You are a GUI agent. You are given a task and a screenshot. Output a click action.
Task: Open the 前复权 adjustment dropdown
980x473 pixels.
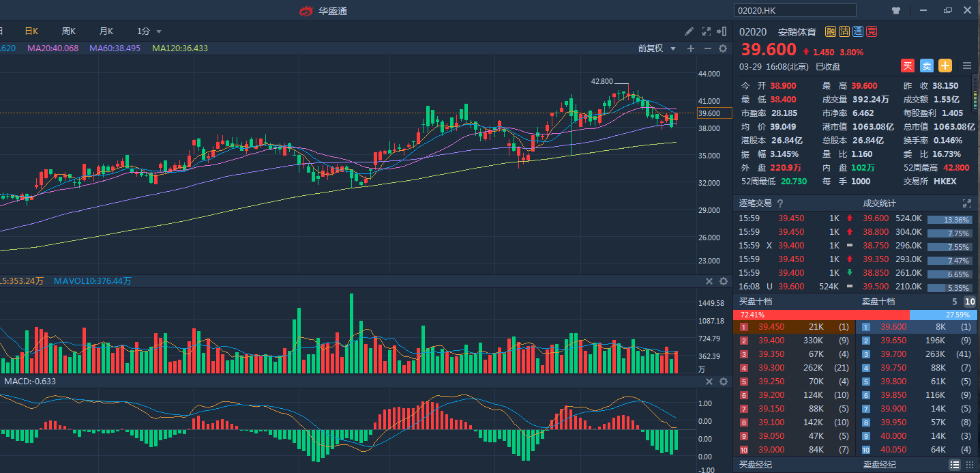[x=657, y=48]
